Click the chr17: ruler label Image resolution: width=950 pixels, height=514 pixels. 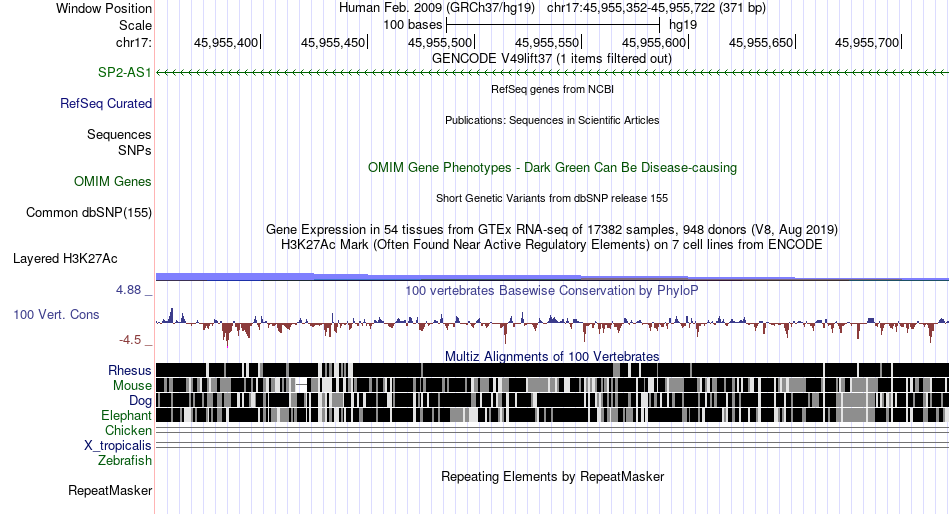pos(134,42)
